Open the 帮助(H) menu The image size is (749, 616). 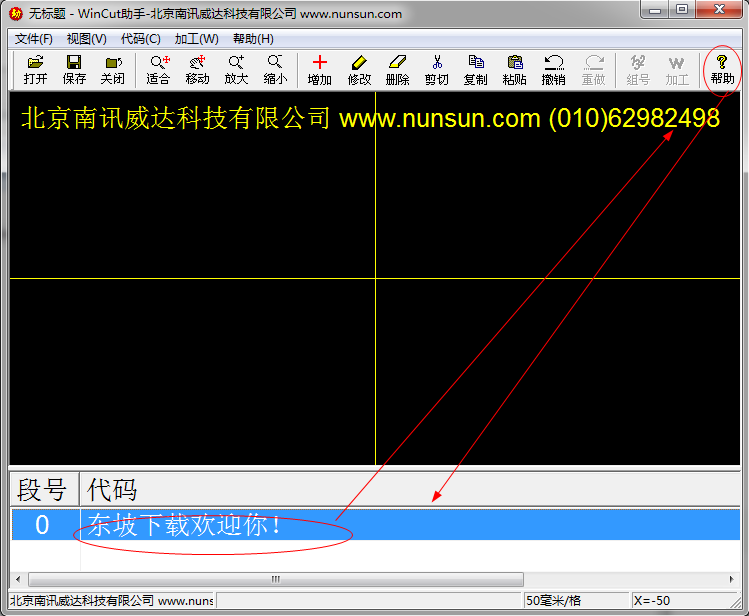(x=253, y=39)
